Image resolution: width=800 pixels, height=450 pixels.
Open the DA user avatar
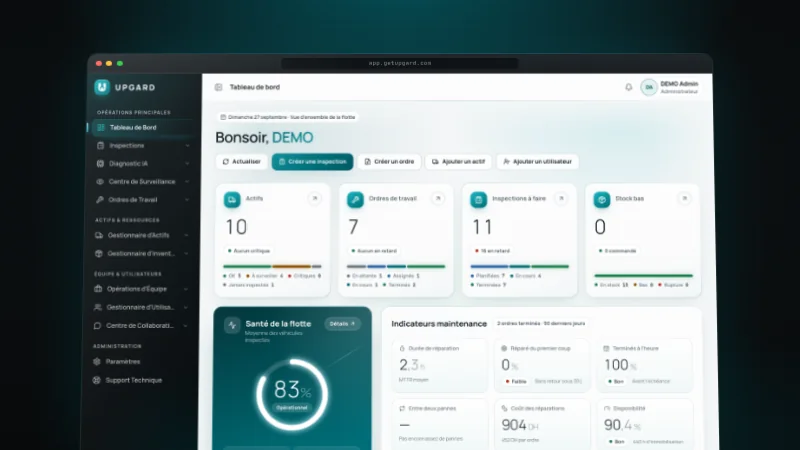tap(649, 87)
